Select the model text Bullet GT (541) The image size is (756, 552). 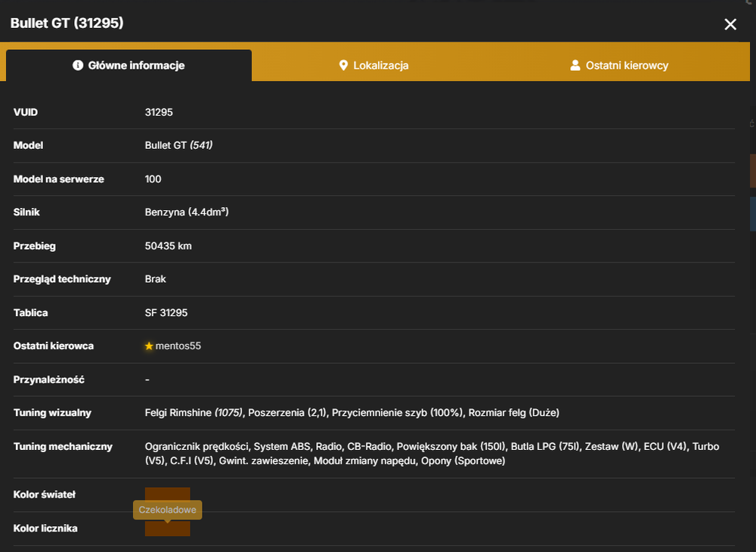click(x=178, y=145)
